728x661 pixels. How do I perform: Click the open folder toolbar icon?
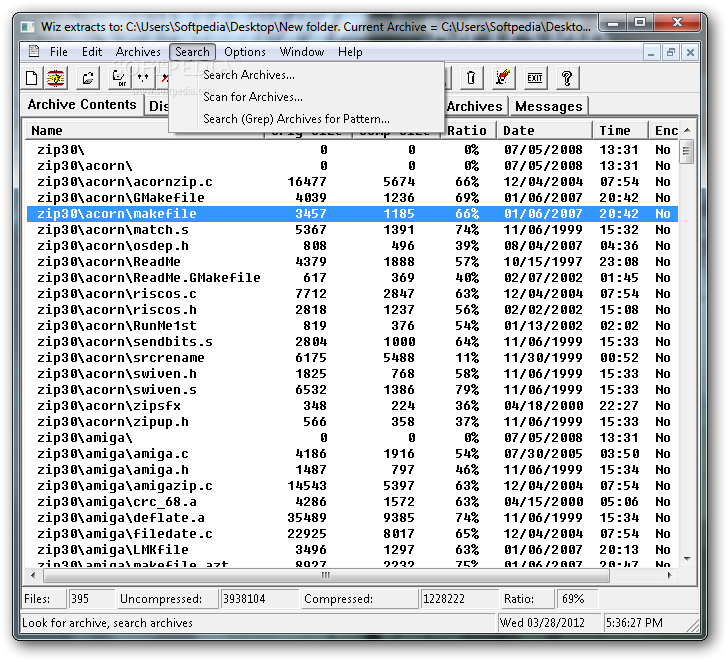(88, 78)
